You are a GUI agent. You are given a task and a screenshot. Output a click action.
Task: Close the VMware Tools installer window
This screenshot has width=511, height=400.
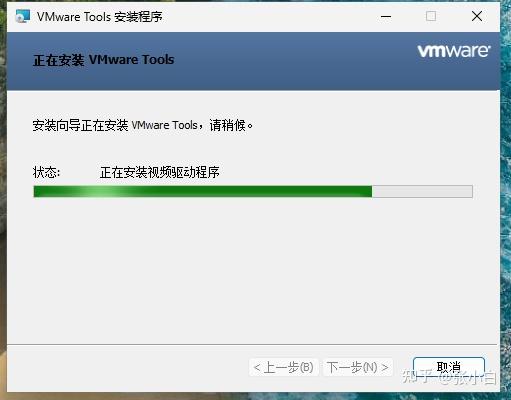(x=477, y=16)
